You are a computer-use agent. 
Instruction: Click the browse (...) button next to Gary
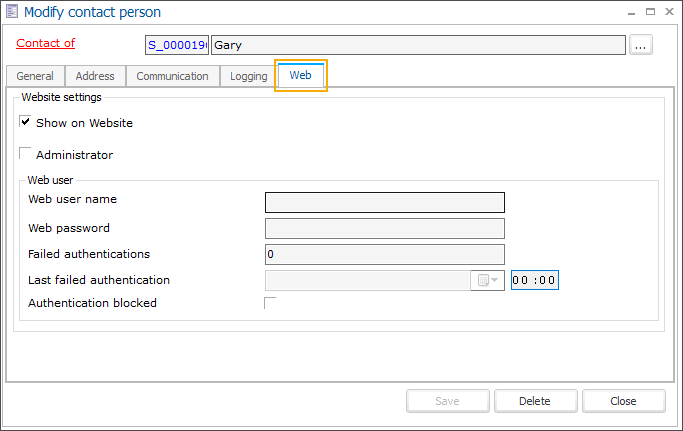tap(640, 45)
